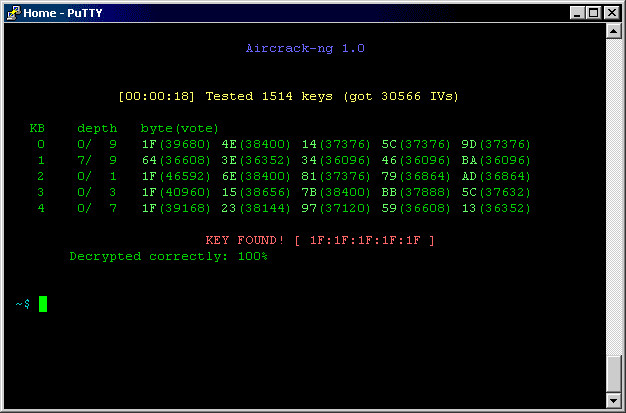Click the 1F(46592) entry in row 2
The image size is (626, 413).
point(172,177)
